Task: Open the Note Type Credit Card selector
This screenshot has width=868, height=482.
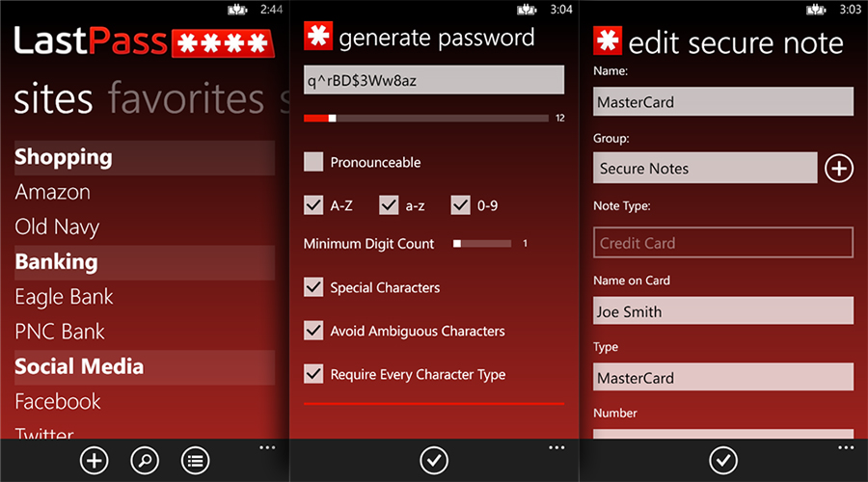Action: 723,242
